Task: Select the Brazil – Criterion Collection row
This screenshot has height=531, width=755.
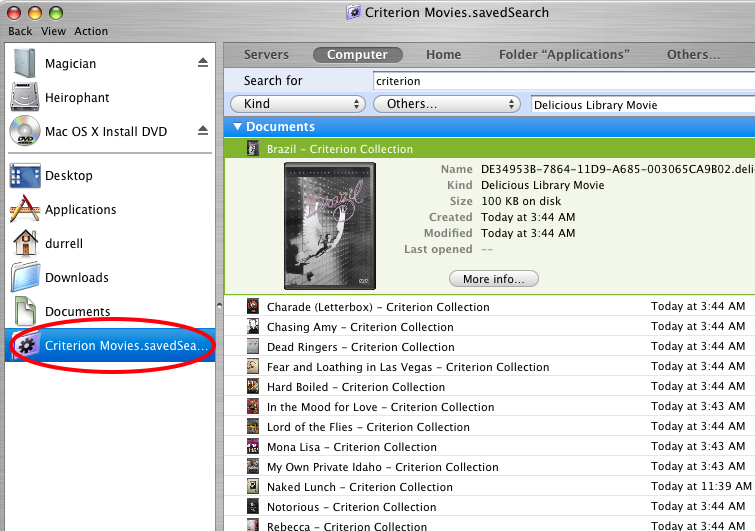Action: point(489,148)
